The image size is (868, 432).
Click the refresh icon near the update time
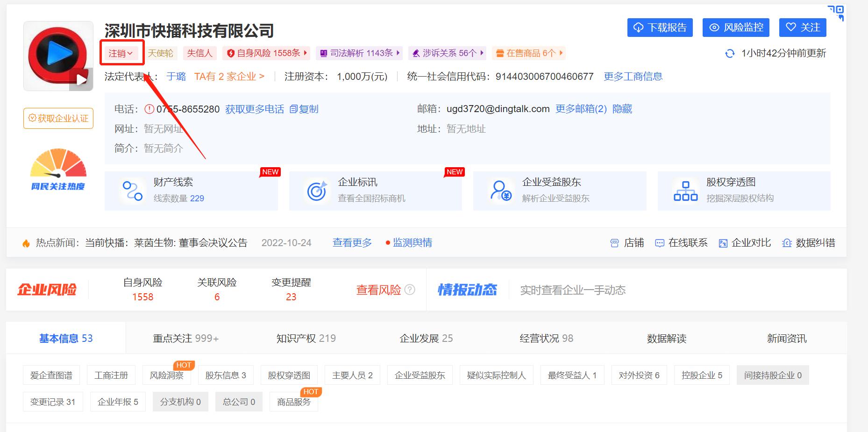click(x=730, y=54)
